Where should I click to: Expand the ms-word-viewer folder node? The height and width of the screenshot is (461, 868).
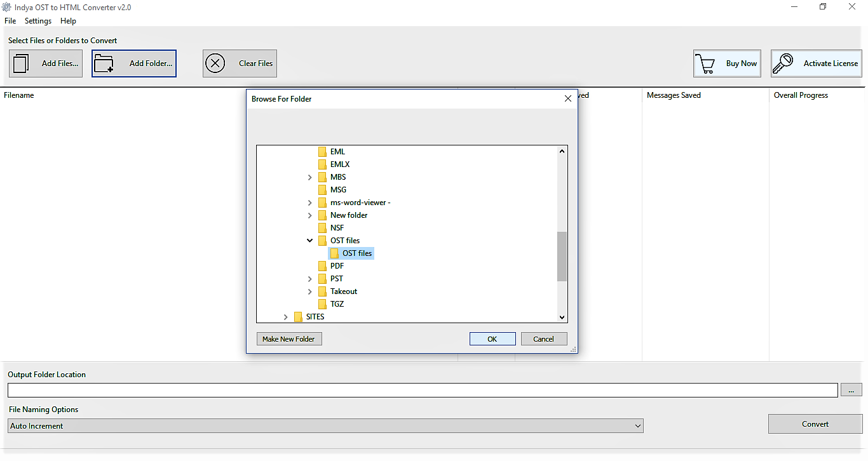click(310, 203)
